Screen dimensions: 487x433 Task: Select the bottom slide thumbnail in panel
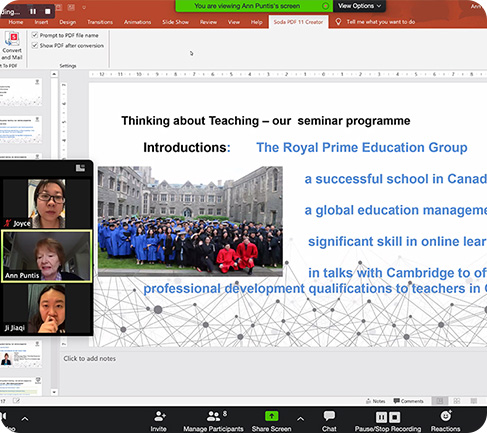click(x=21, y=386)
